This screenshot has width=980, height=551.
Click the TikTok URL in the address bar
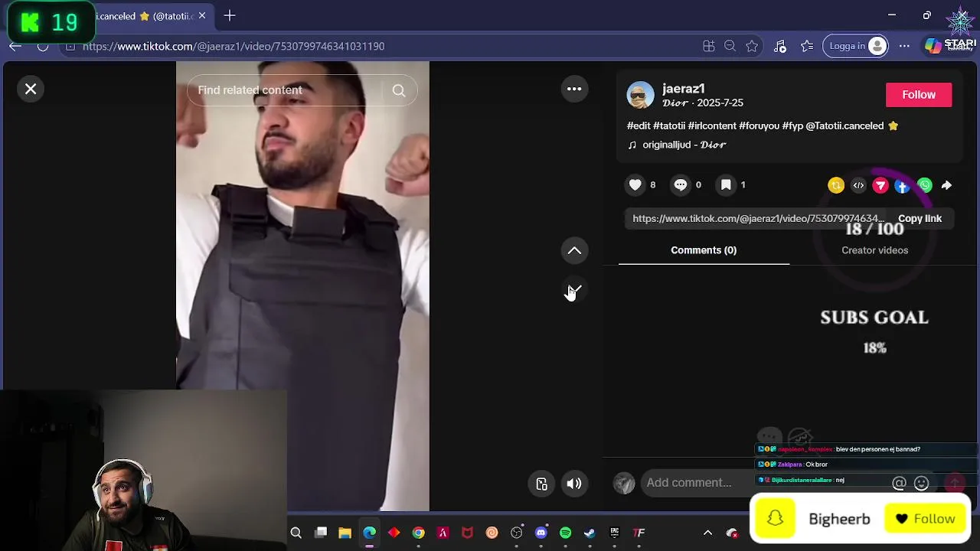pos(234,46)
